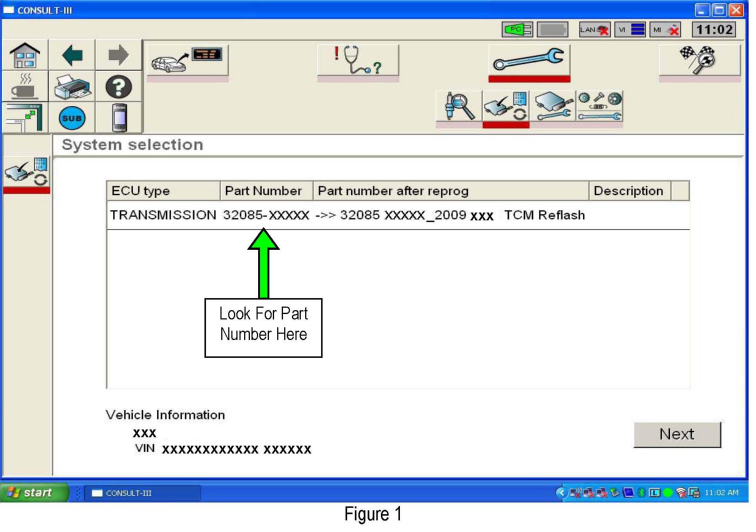Image resolution: width=756 pixels, height=532 pixels.
Task: Open the printer icon
Action: click(72, 87)
